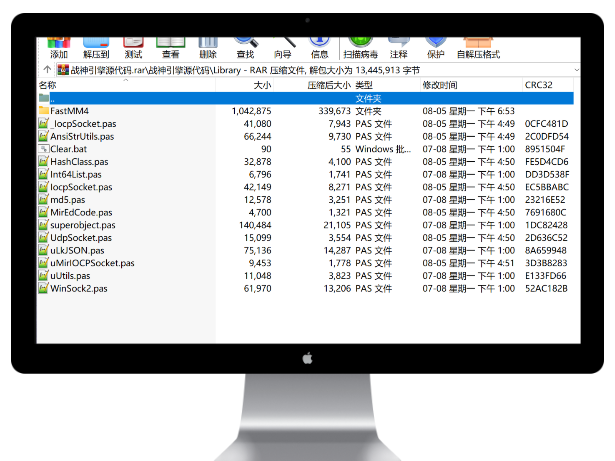This screenshot has height=461, width=615.
Task: Show archive 信息 (Info)
Action: pos(320,49)
